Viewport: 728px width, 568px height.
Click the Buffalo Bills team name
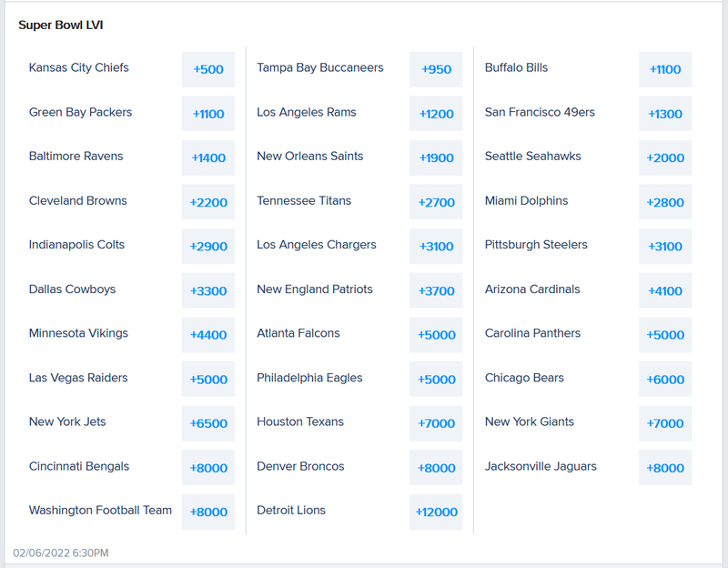pyautogui.click(x=516, y=67)
